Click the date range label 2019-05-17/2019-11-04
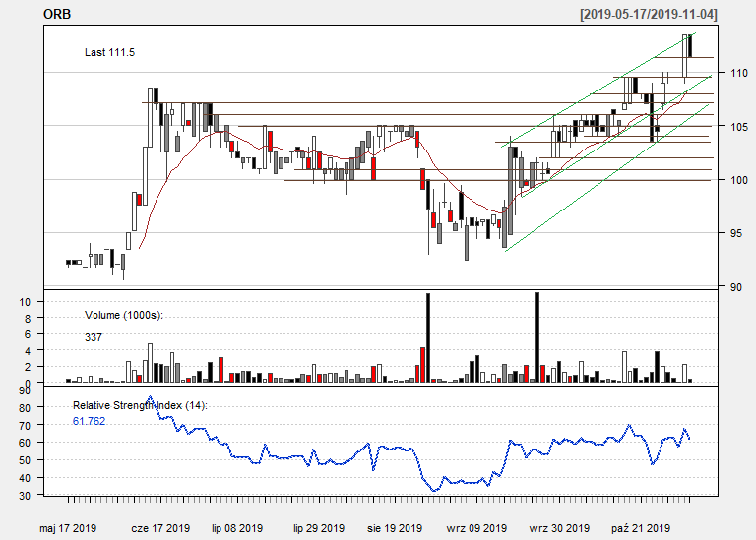Screen dimensions: 756x540 coord(649,14)
